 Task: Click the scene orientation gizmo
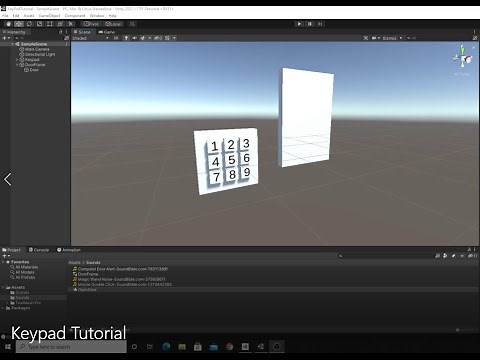pos(463,59)
